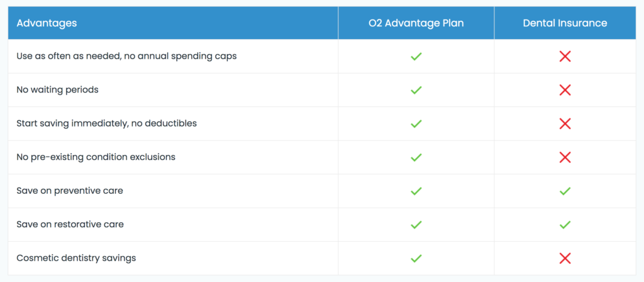Click the red X in the No waiting periods row
Viewport: 644px width, 282px height.
point(565,90)
